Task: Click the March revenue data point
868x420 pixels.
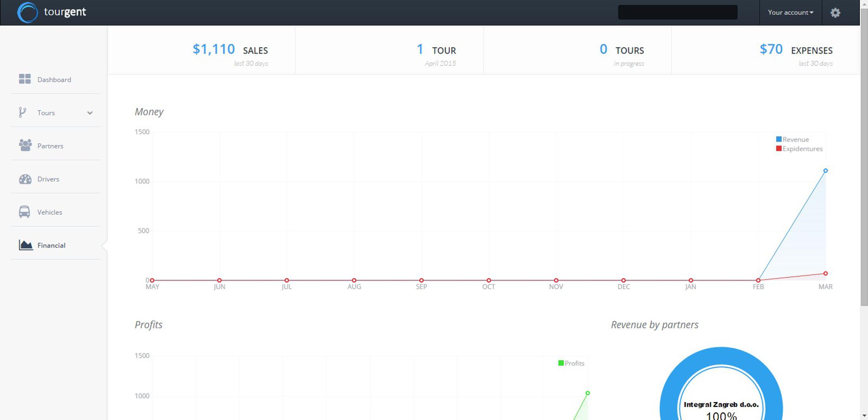Action: 825,171
